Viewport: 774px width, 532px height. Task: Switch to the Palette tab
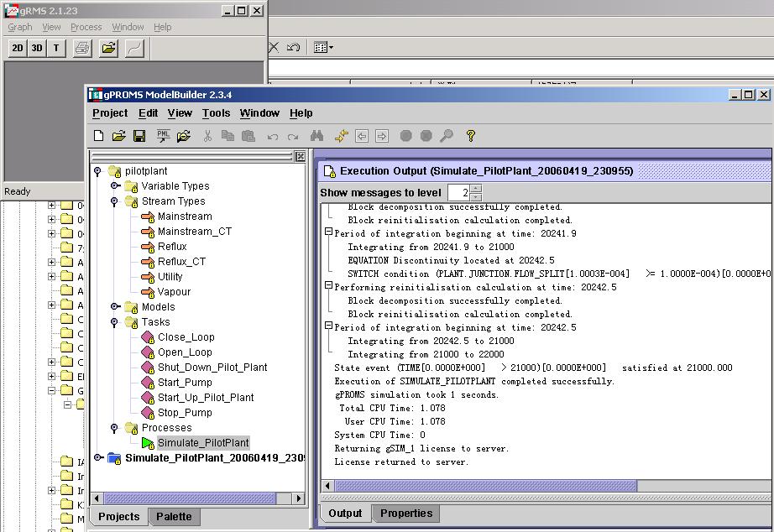coord(174,516)
